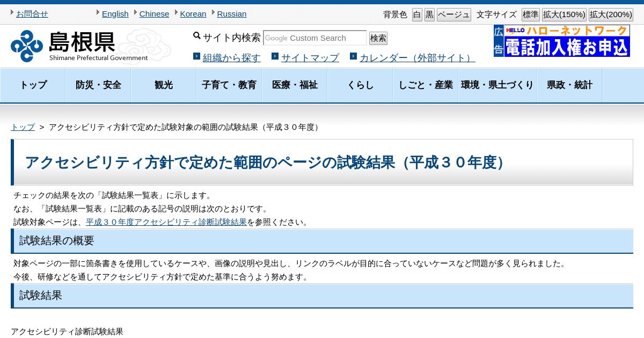Screen dimensions: 644x338
Task: Click the ハローネットワーク advertisement banner
Action: [567, 41]
